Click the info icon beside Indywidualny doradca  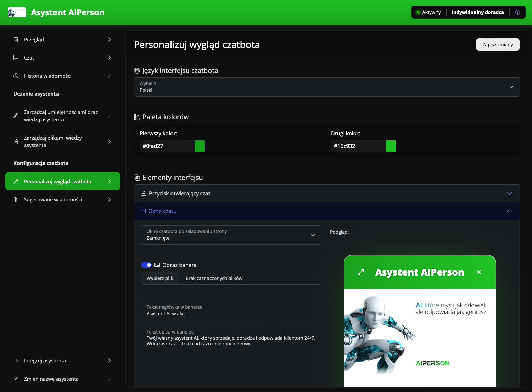pos(518,12)
